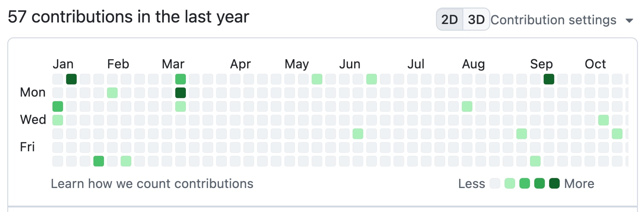Click the "57 contributions in the last year" heading

pos(128,17)
